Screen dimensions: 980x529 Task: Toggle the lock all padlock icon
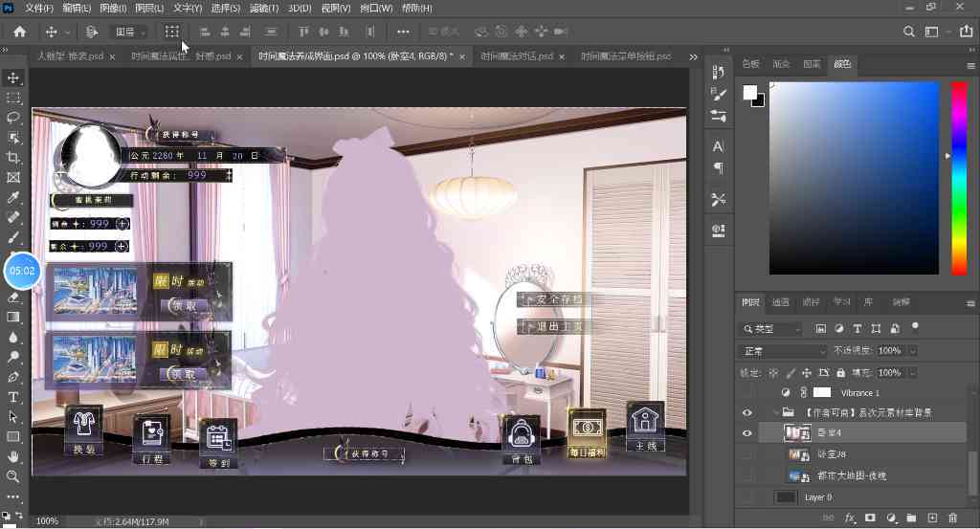(840, 373)
